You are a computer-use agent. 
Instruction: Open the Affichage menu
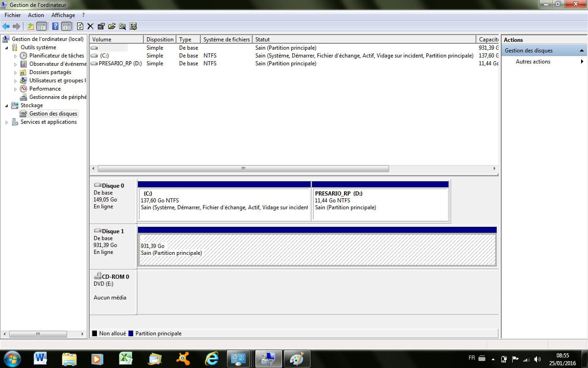[63, 15]
